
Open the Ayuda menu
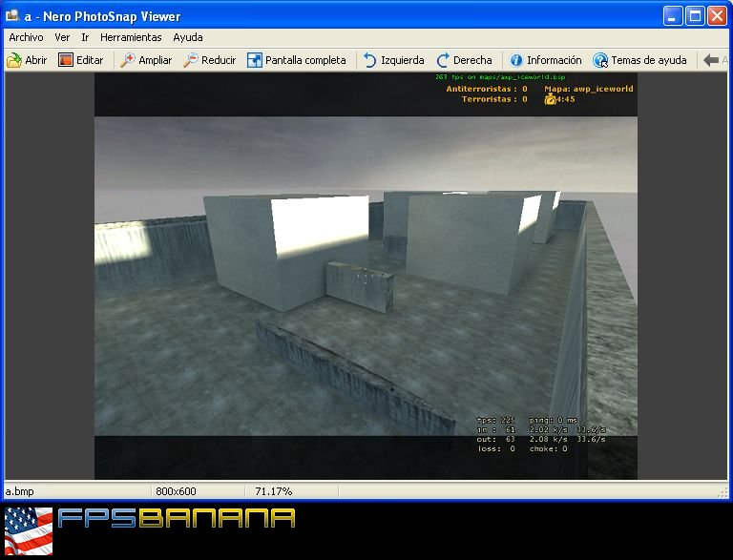[188, 37]
